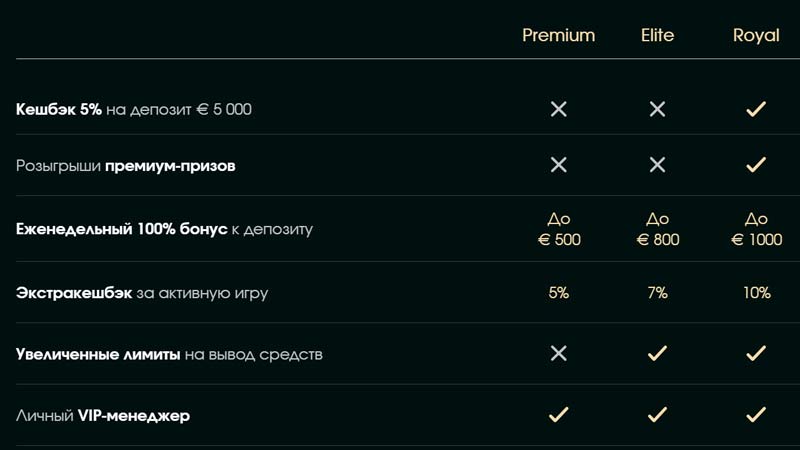Click the Еженедельный 100% бонус row label
This screenshot has width=800, height=450.
point(164,229)
